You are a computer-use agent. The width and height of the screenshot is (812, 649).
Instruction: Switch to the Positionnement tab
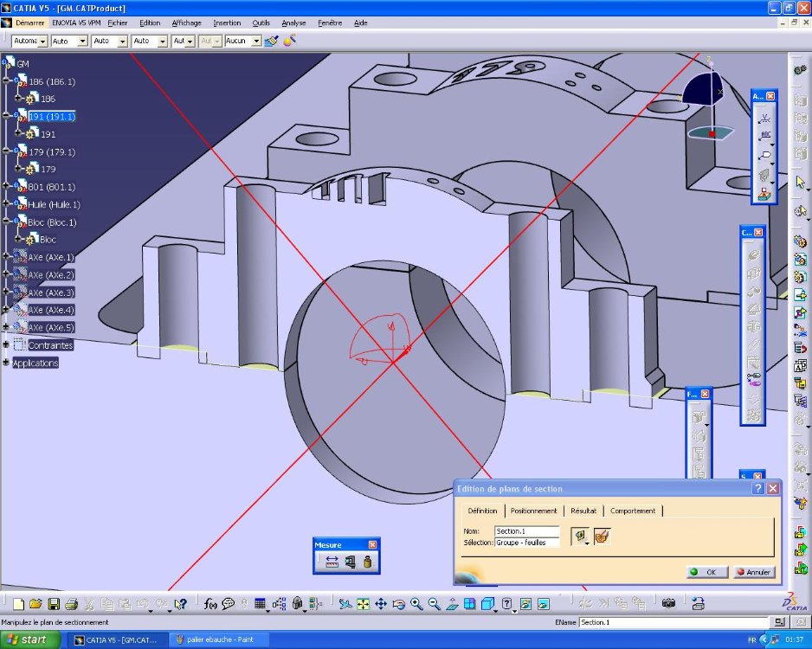(533, 511)
